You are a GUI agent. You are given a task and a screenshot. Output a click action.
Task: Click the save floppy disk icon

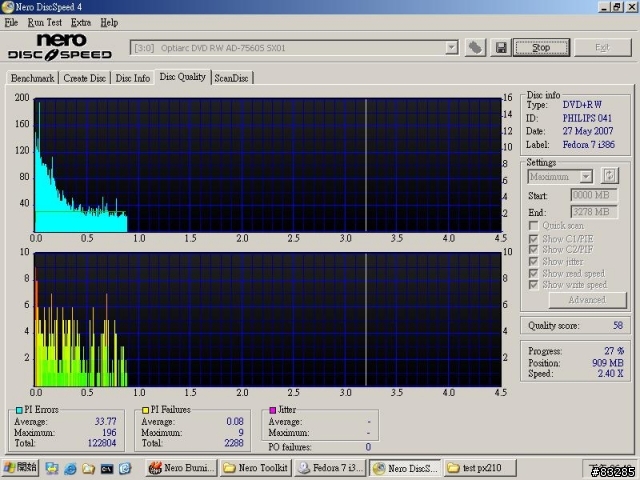point(501,48)
